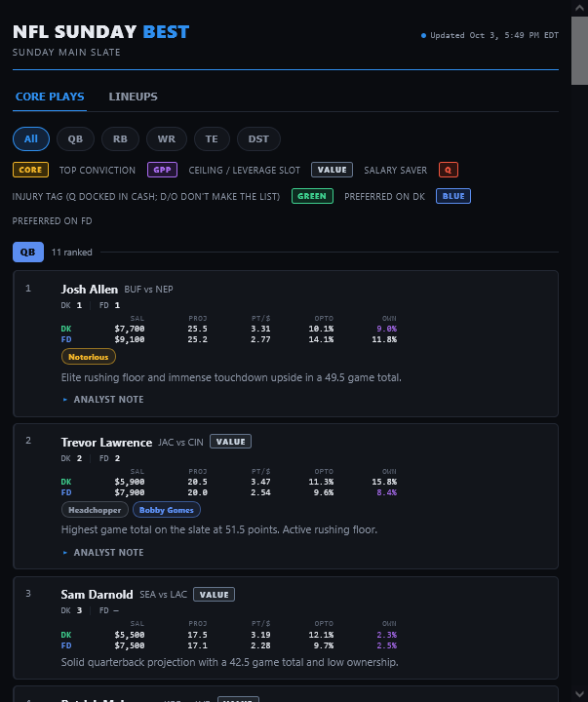Click the page scrollbar thumb
The width and height of the screenshot is (588, 702).
[x=579, y=51]
